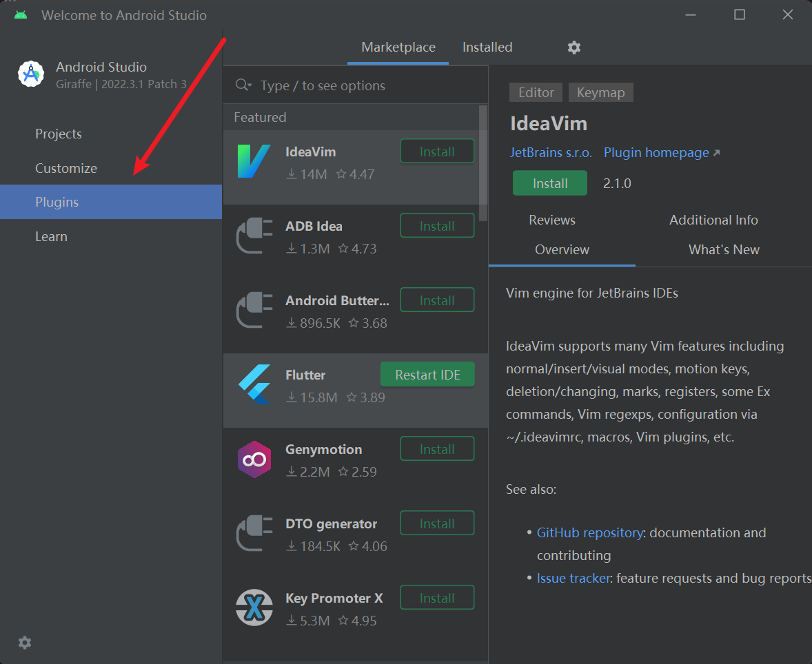Click Key Promoter X 4.95 rating
This screenshot has height=664, width=812.
(357, 621)
